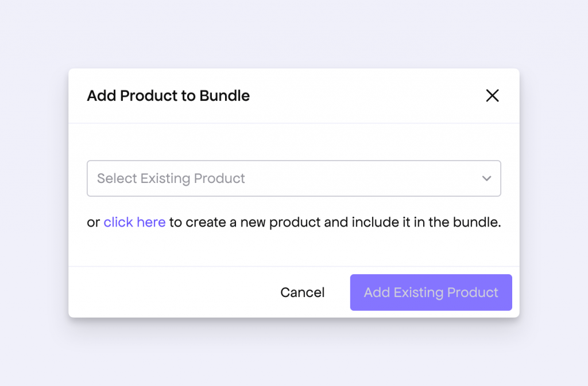
Task: Click the placeholder text Select Existing Product
Action: [x=171, y=178]
